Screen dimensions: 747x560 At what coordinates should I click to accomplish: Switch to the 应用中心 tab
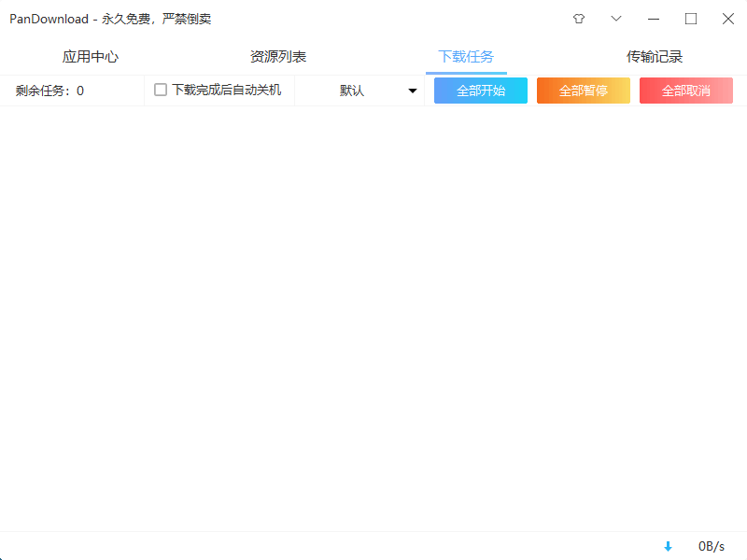tap(91, 56)
